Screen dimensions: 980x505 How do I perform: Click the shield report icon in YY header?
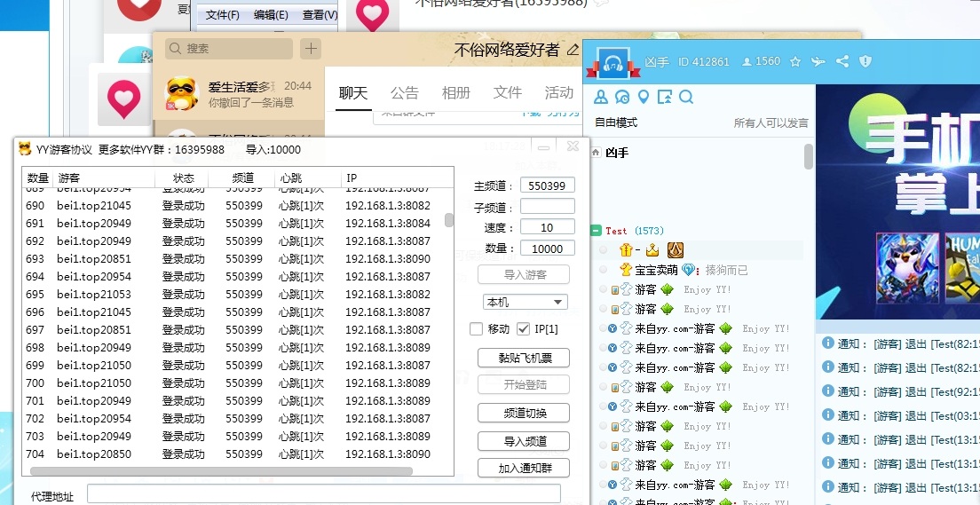pos(865,61)
